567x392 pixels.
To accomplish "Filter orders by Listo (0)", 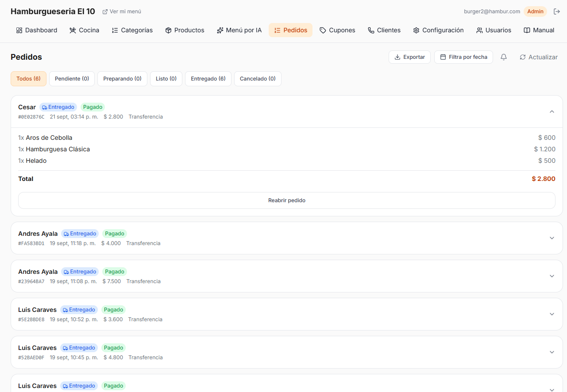I will pos(166,79).
